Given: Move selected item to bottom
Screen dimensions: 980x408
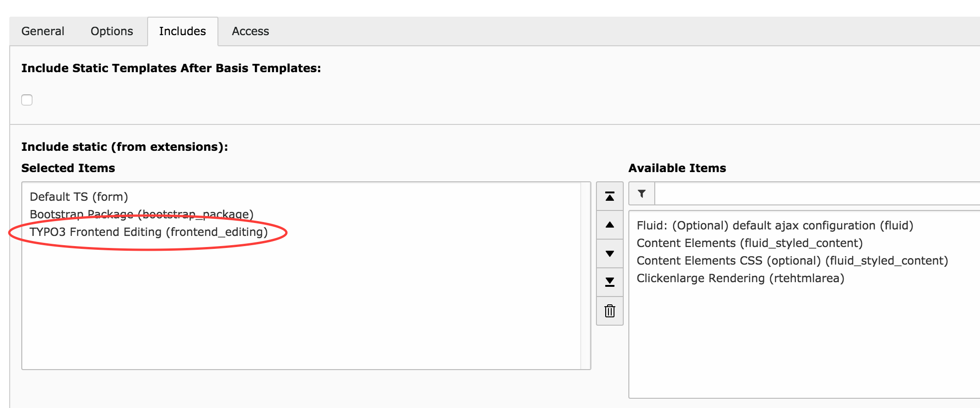Looking at the screenshot, I should (x=610, y=282).
